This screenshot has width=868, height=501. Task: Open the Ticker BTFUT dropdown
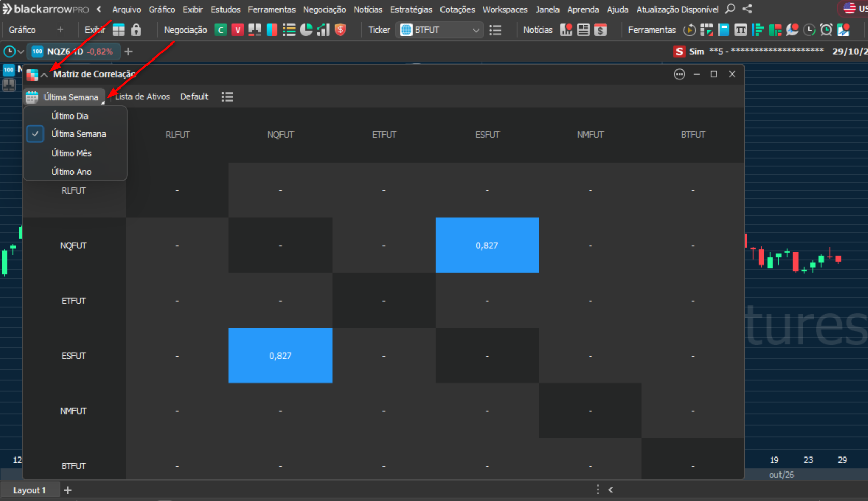(x=440, y=30)
